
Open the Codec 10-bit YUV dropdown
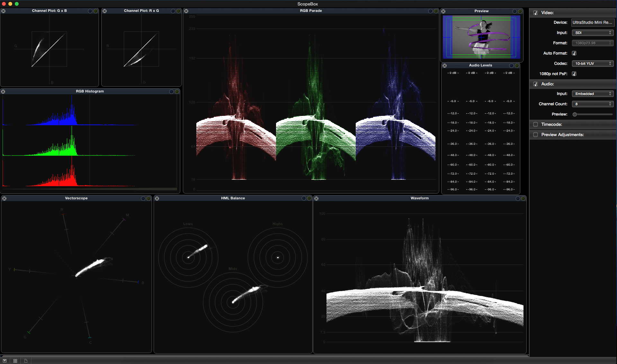592,63
